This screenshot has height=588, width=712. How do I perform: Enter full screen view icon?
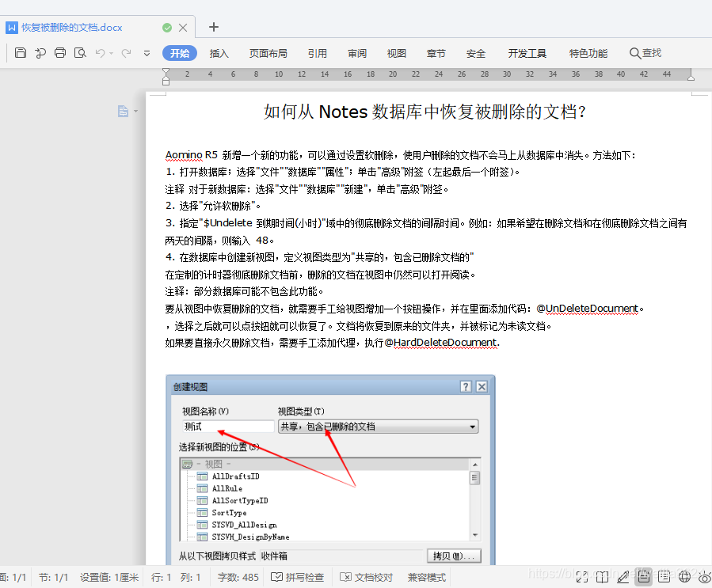582,577
